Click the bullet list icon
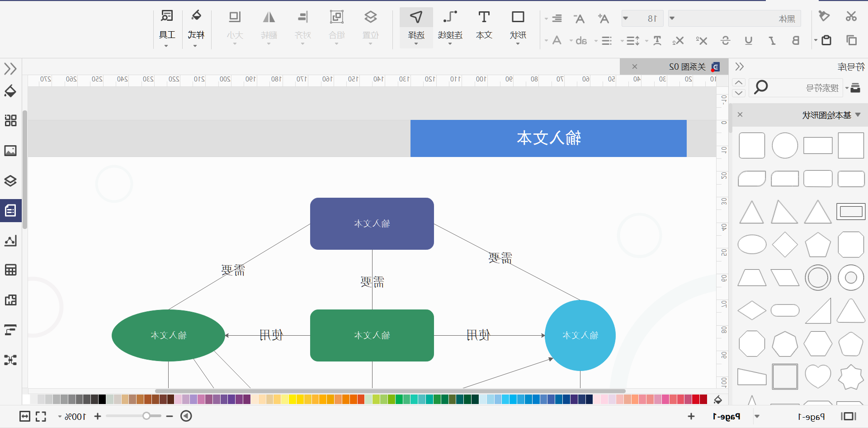Screen dimensions: 868x428 [x=607, y=41]
